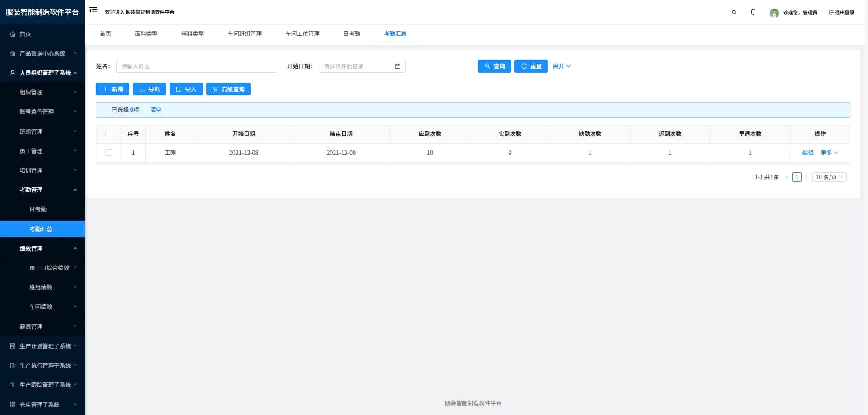Screen dimensions: 868x415
Task: Select 考勤汇总 in the sidebar
Action: point(42,229)
